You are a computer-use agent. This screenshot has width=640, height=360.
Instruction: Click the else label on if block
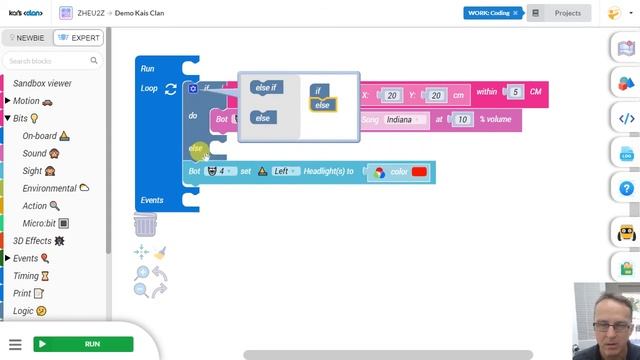tap(196, 148)
